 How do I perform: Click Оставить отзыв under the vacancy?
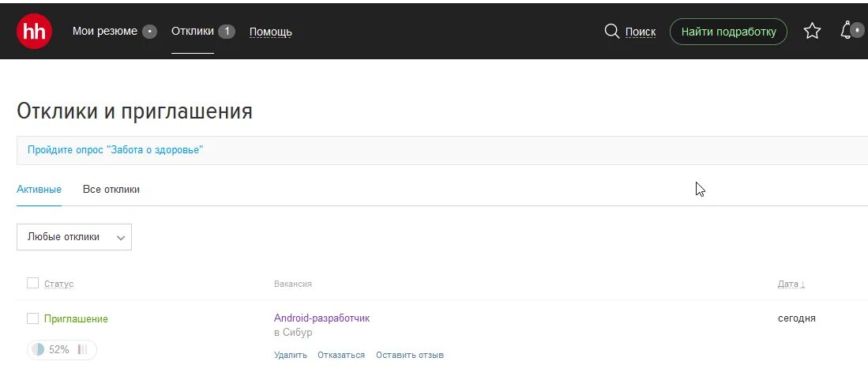pos(410,355)
